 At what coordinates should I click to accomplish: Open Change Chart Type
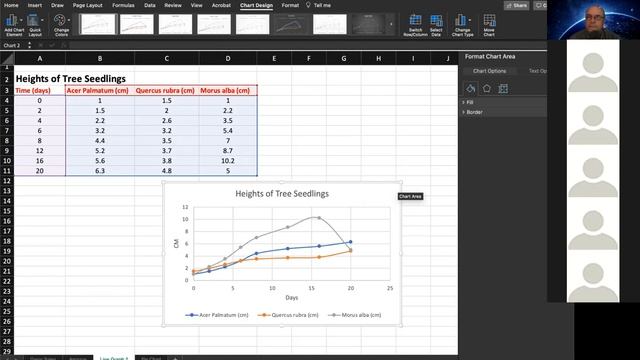tap(462, 25)
